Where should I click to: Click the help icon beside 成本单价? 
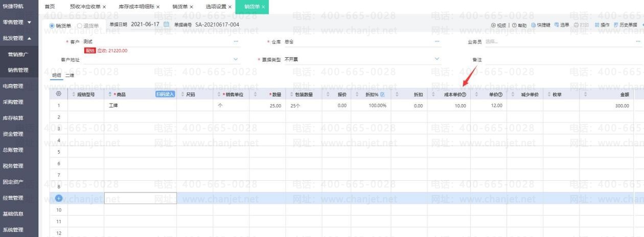coord(464,94)
